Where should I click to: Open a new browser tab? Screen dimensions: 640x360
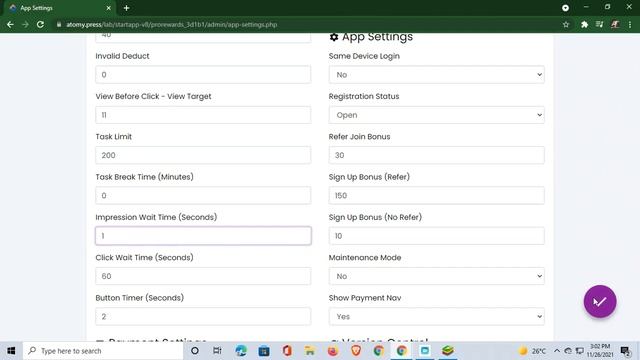pos(126,8)
